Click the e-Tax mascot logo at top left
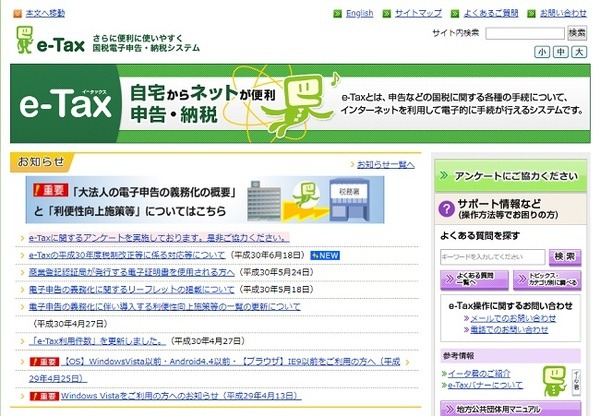 pyautogui.click(x=24, y=40)
